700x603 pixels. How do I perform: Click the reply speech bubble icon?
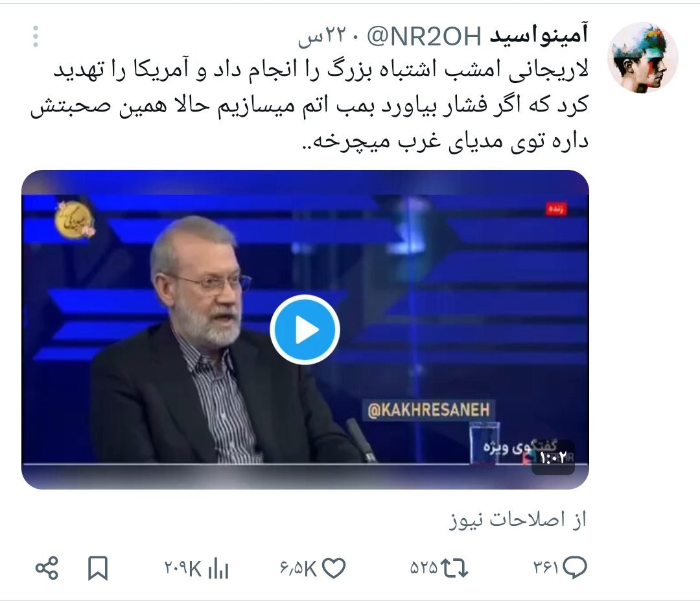pyautogui.click(x=574, y=568)
